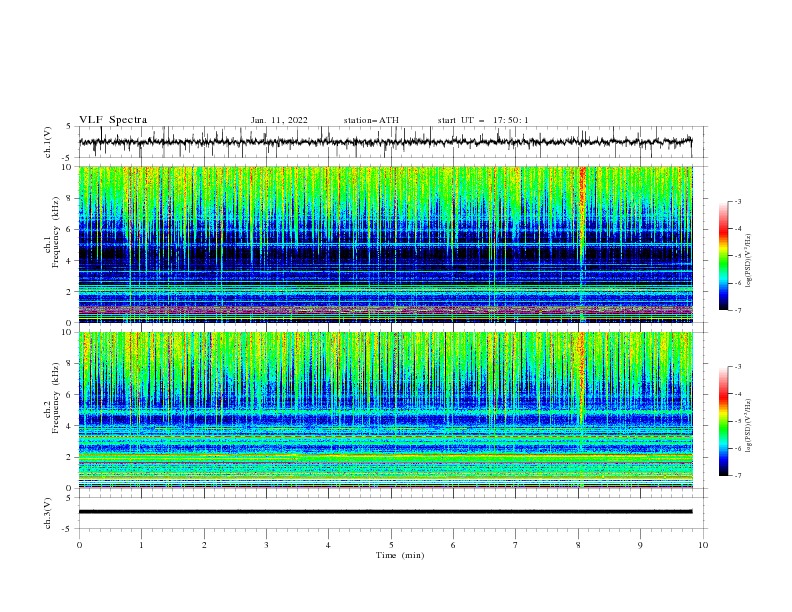
Task: Click the "VLF Spectra" title text
Action: pos(113,120)
